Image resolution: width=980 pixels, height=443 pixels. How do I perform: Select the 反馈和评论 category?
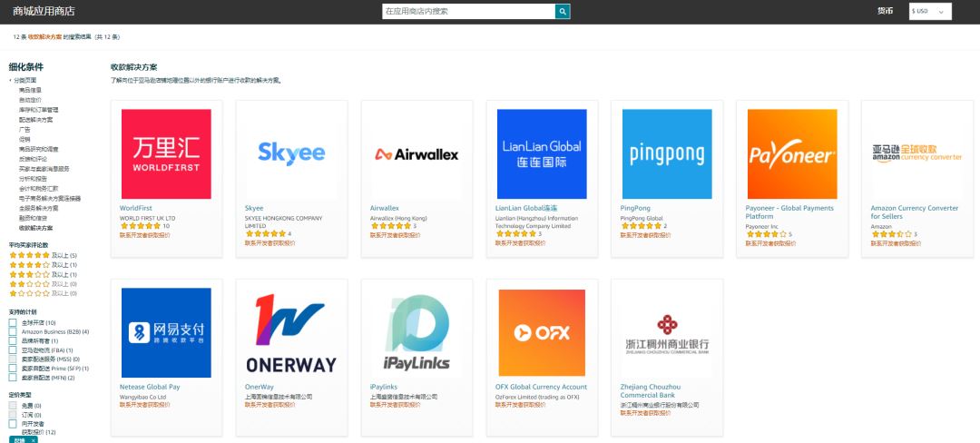[33, 159]
